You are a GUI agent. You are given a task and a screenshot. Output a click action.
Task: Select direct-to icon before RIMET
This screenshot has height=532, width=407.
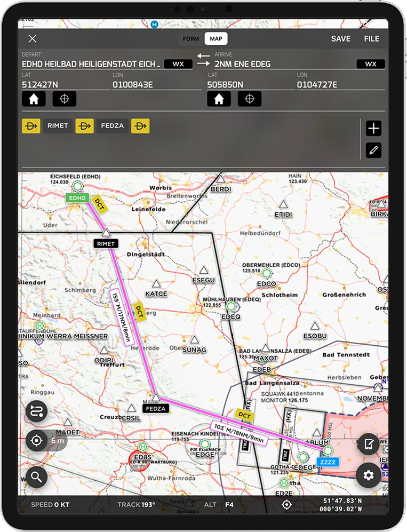[31, 126]
